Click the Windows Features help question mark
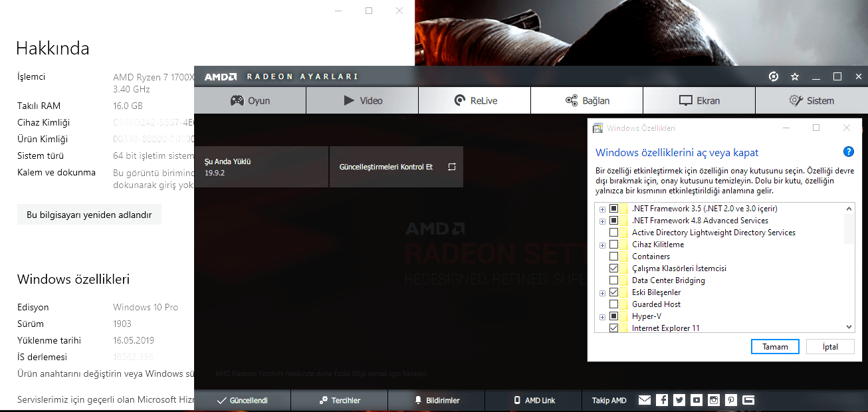 click(848, 152)
